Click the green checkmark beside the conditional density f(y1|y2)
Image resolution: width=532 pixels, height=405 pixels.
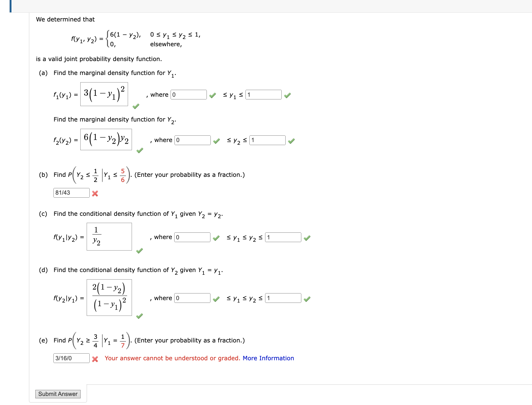click(139, 251)
